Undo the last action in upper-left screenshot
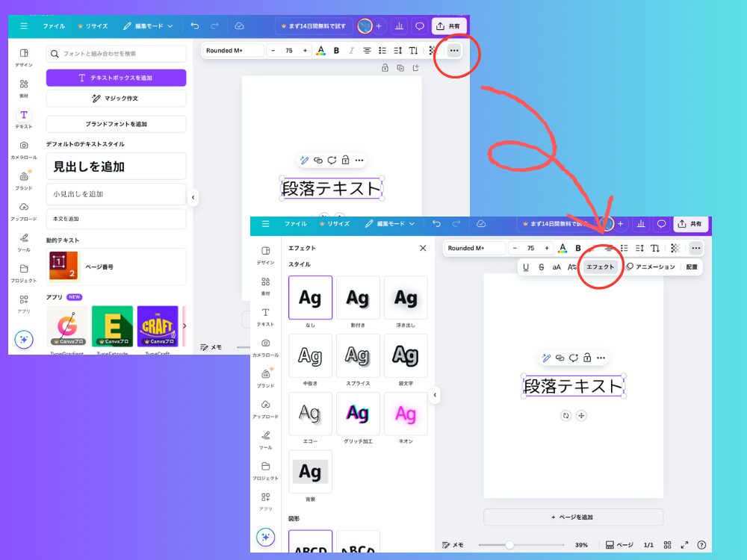Viewport: 747px width, 560px height. coord(195,26)
